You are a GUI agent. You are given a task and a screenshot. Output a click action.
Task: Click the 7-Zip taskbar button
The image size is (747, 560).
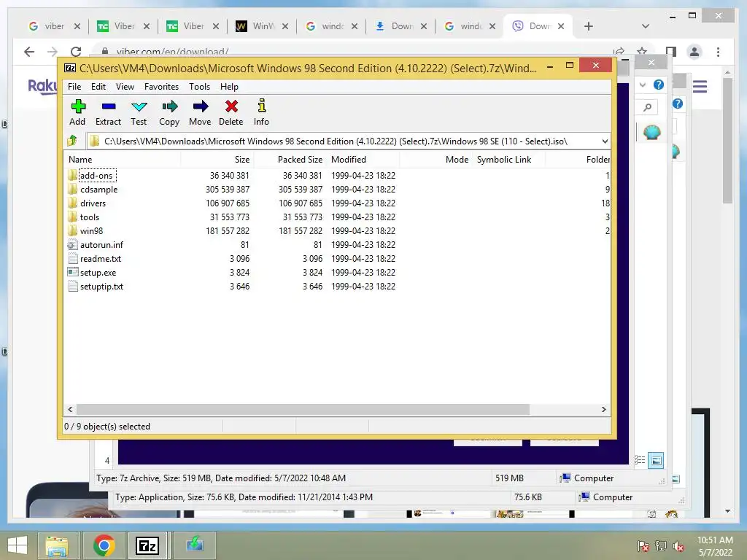pos(147,545)
